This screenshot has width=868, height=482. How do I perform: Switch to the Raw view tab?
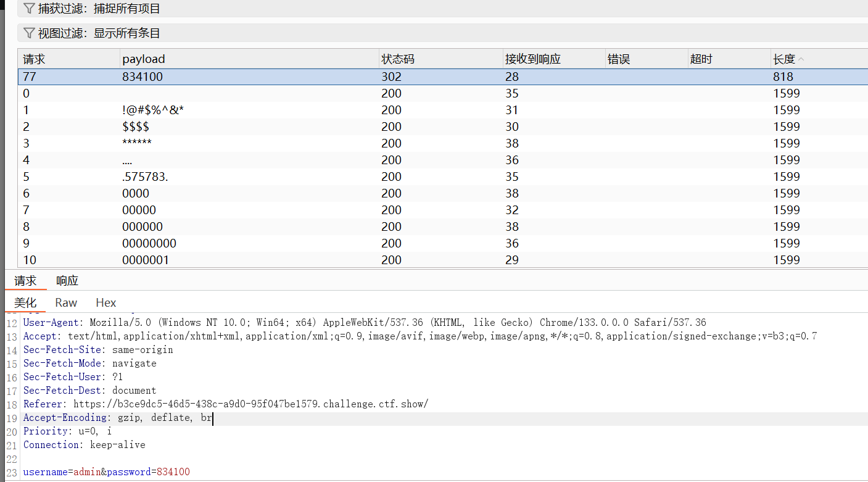tap(66, 302)
